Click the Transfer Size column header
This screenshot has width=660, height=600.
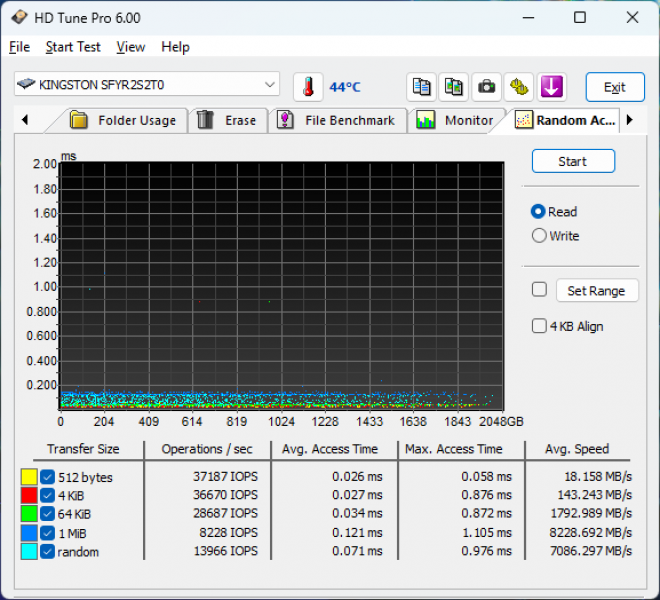tap(83, 449)
